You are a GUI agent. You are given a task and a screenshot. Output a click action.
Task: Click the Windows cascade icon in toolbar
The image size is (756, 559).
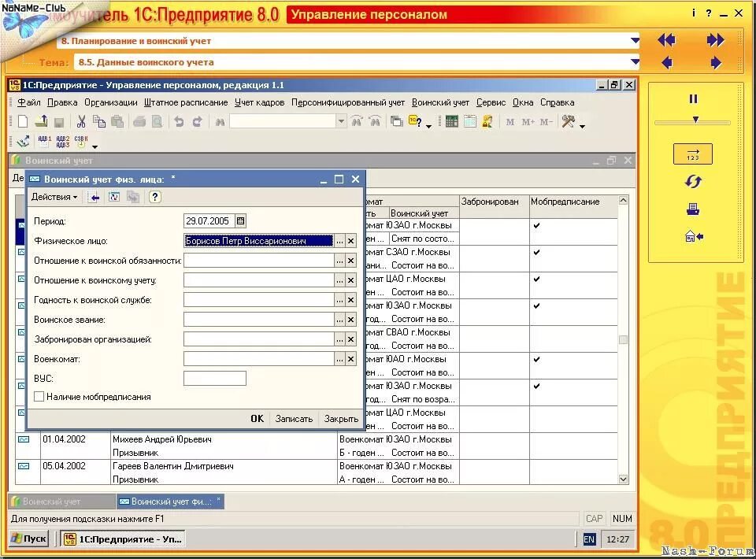tap(396, 122)
